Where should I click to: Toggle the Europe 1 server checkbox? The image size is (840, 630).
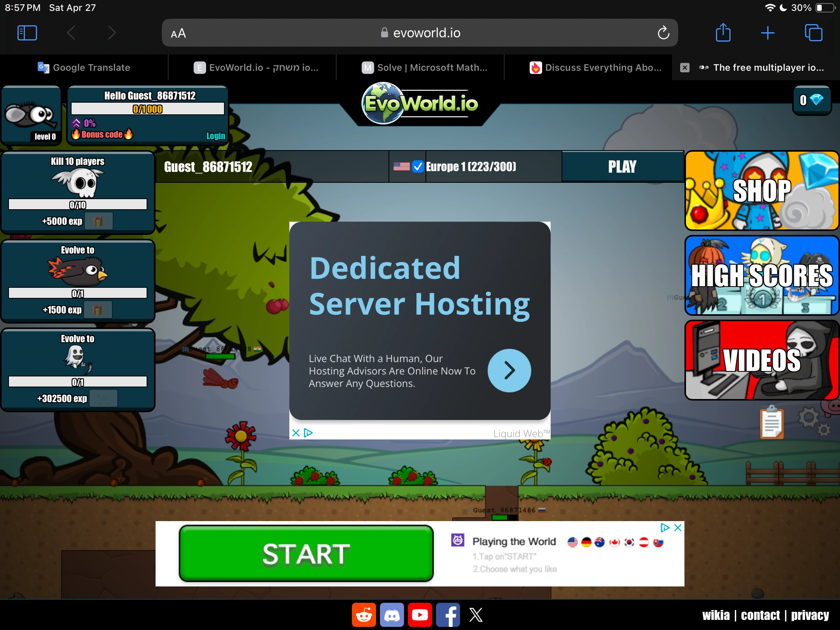click(418, 166)
